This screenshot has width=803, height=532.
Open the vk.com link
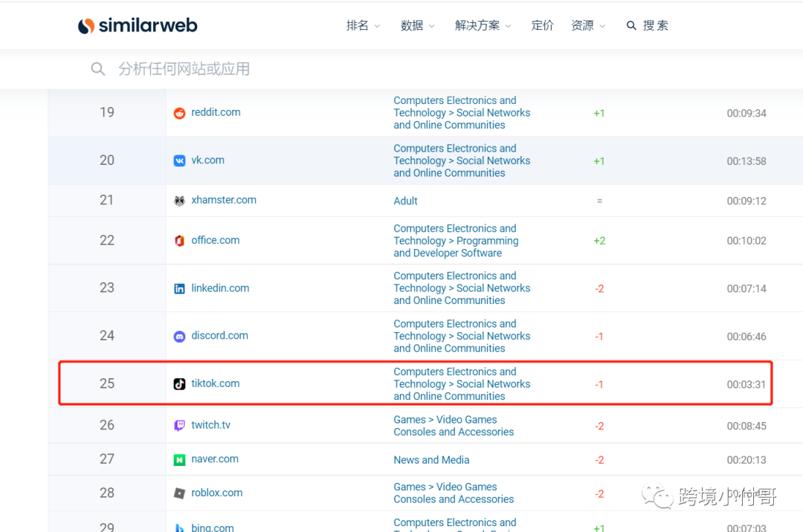pos(207,160)
